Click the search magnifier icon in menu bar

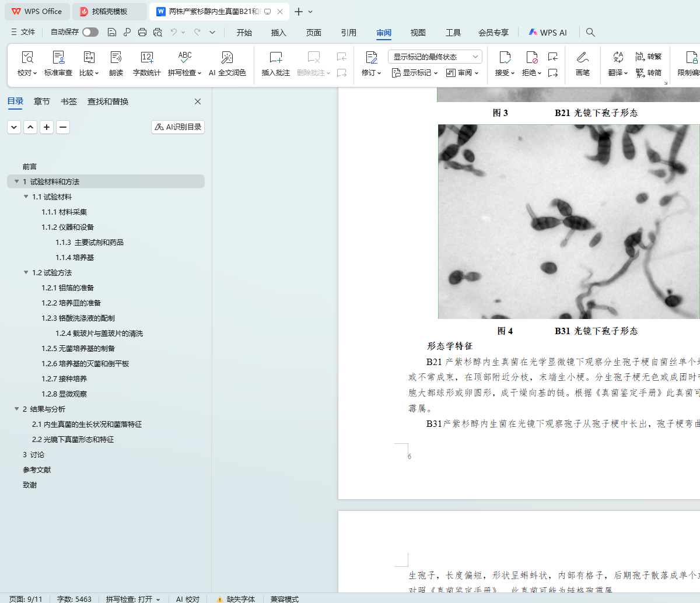[x=590, y=32]
